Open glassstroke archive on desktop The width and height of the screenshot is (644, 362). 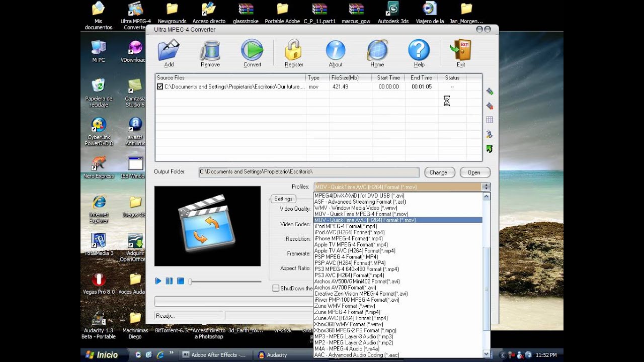[x=246, y=13]
